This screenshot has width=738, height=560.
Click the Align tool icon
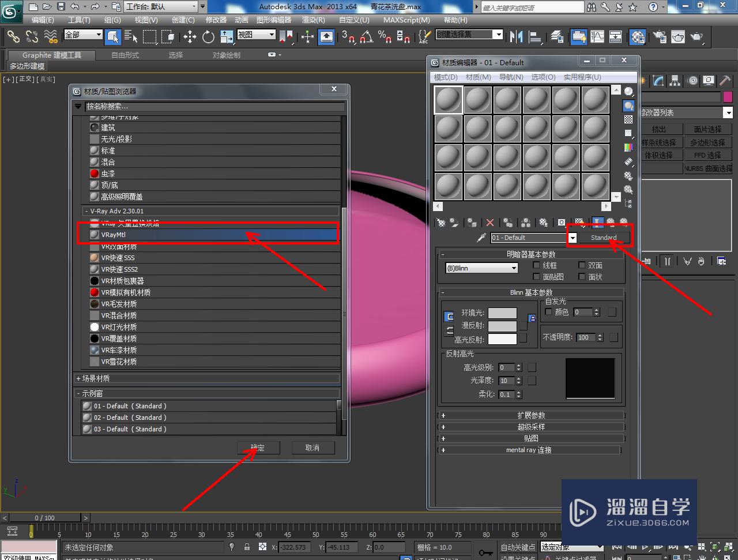536,37
